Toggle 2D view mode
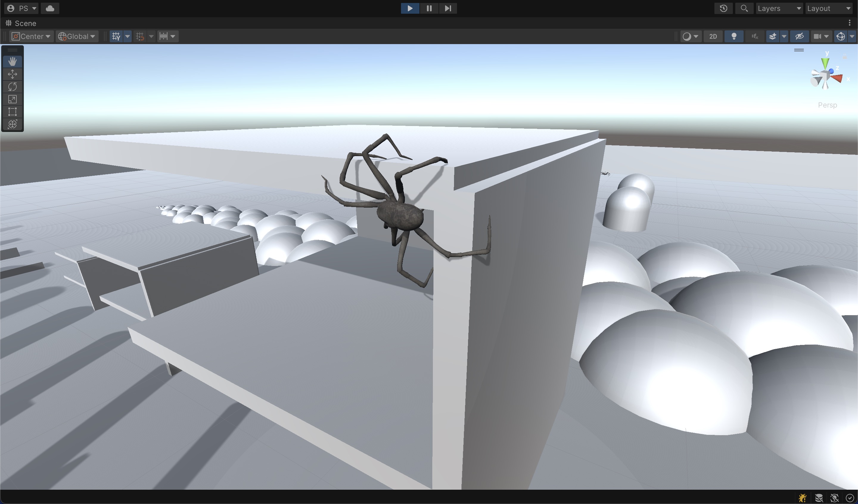This screenshot has height=504, width=858. coord(713,36)
